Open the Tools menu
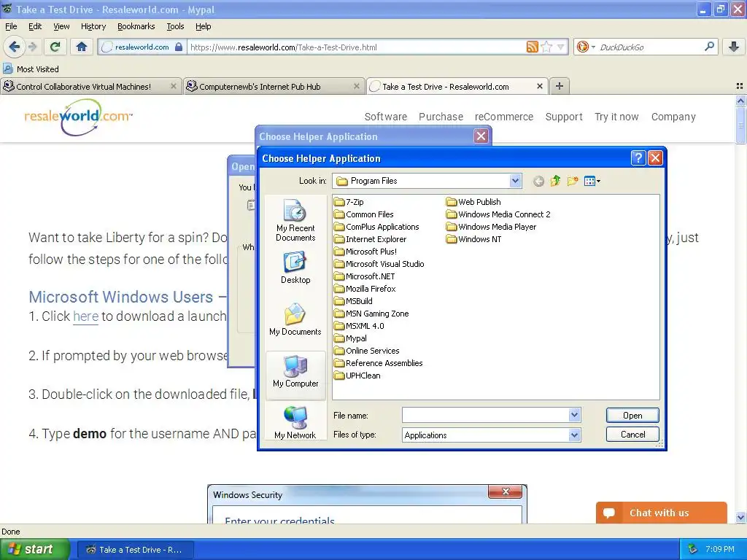The image size is (747, 560). 175,26
